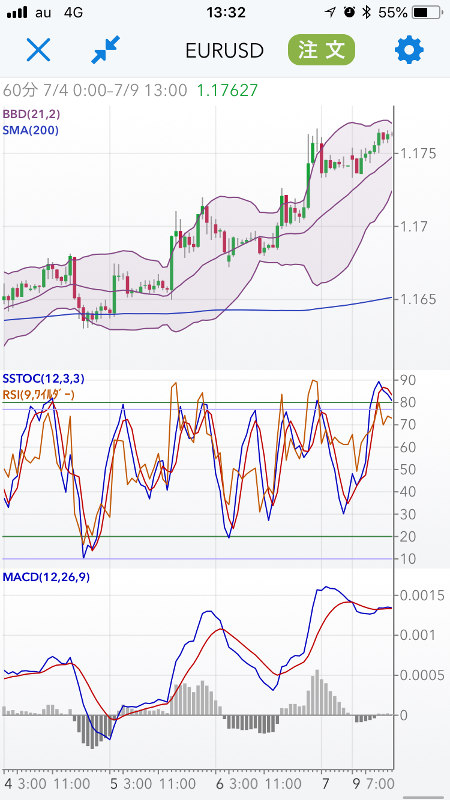Tap the 0.0015 MACD axis label
The height and width of the screenshot is (800, 450).
[421, 595]
